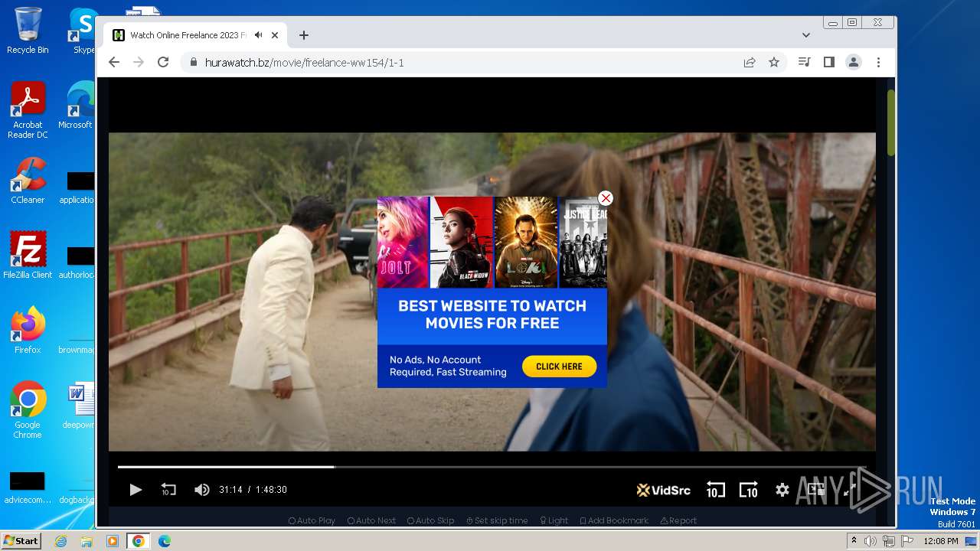Viewport: 980px width, 551px height.
Task: Click the Loki poster in the ad
Action: pyautogui.click(x=525, y=242)
